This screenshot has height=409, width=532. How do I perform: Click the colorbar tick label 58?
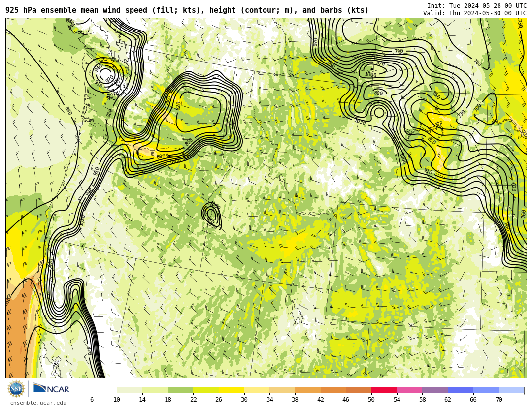click(x=422, y=400)
